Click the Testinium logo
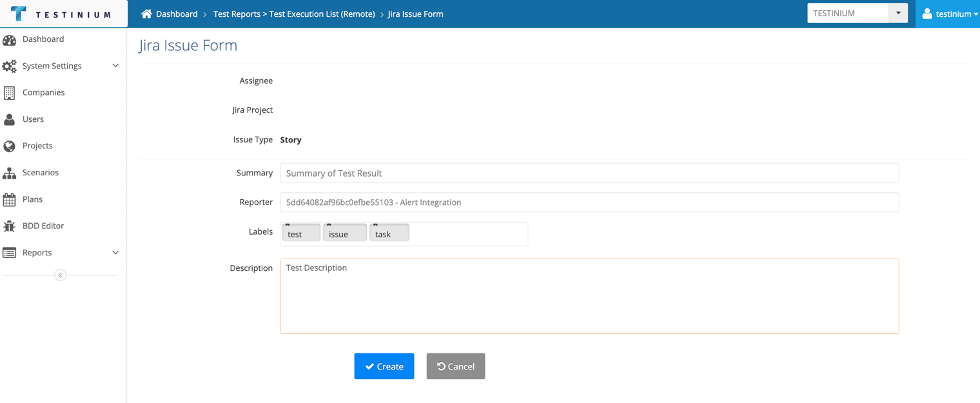The height and width of the screenshot is (403, 980). [x=61, y=14]
